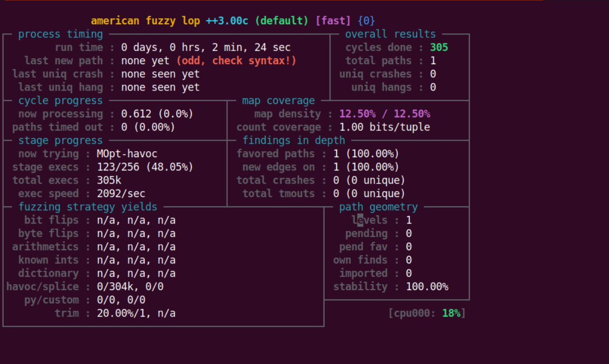Click the "overall results" section header
609x364 pixels.
390,34
